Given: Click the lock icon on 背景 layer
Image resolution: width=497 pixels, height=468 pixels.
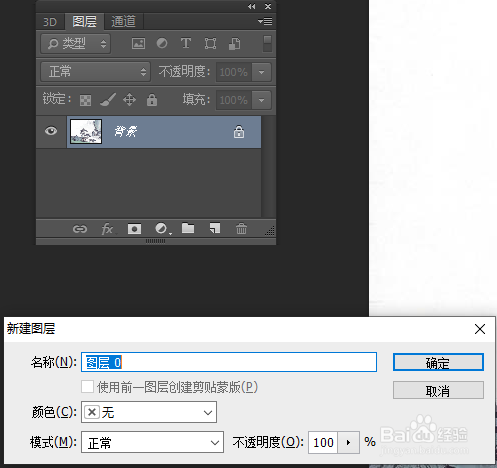Looking at the screenshot, I should (x=239, y=132).
